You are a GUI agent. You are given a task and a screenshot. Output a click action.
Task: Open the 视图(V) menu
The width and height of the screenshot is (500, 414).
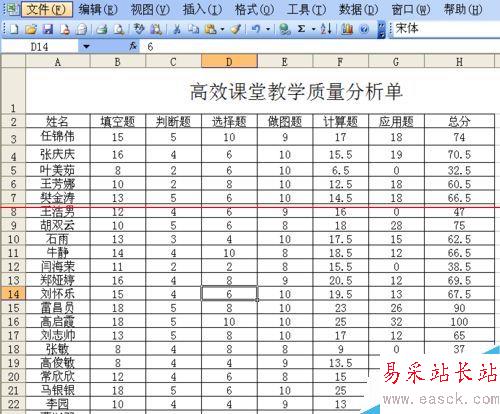click(150, 9)
